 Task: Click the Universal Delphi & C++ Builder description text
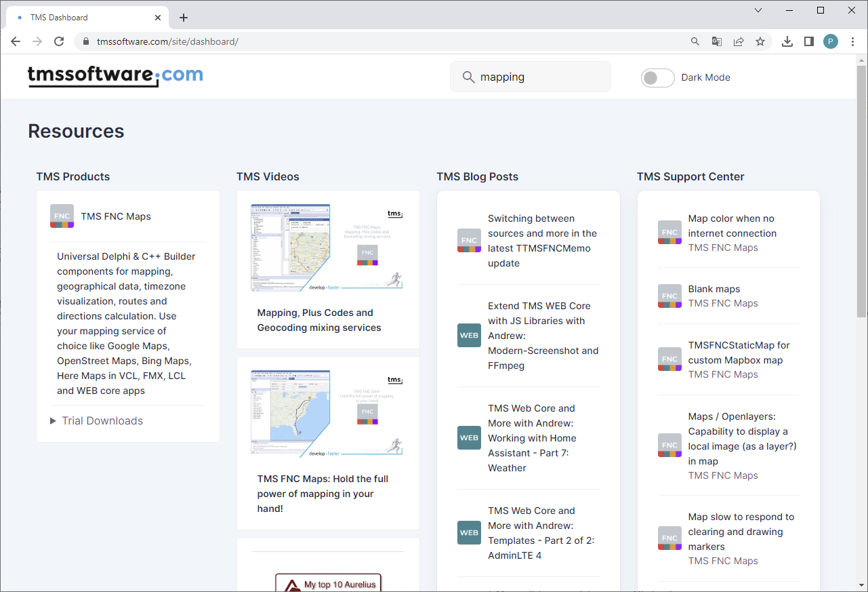coord(126,323)
